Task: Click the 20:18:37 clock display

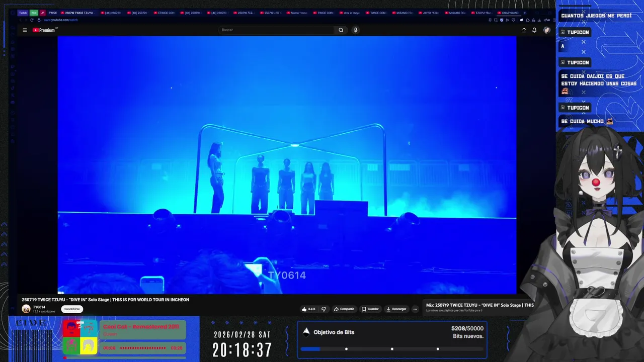Action: (x=242, y=350)
